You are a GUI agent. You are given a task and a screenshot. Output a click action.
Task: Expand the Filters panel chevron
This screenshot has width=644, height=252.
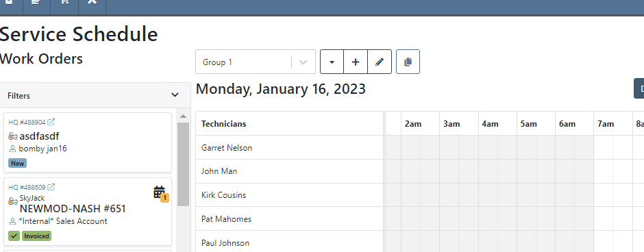[x=175, y=95]
